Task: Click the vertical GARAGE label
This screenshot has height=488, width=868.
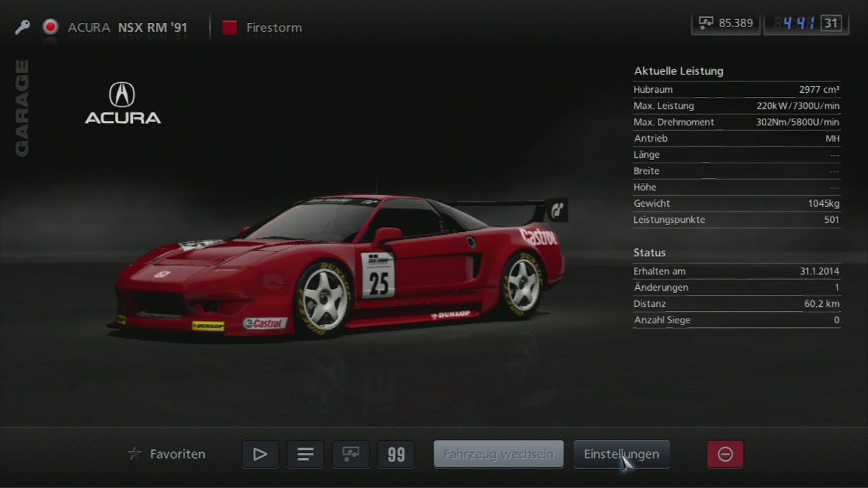Action: pos(22,108)
